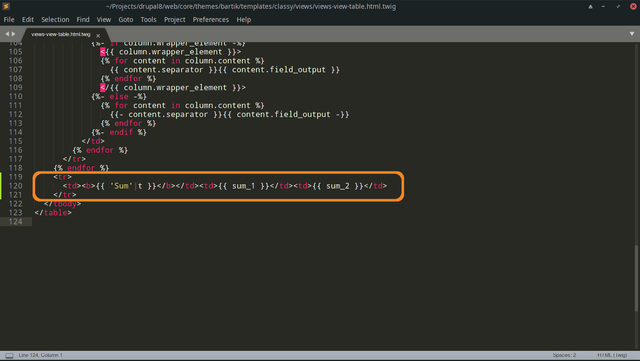Image resolution: width=640 pixels, height=361 pixels.
Task: Click the vertical scrollbar thumb
Action: coord(636,279)
